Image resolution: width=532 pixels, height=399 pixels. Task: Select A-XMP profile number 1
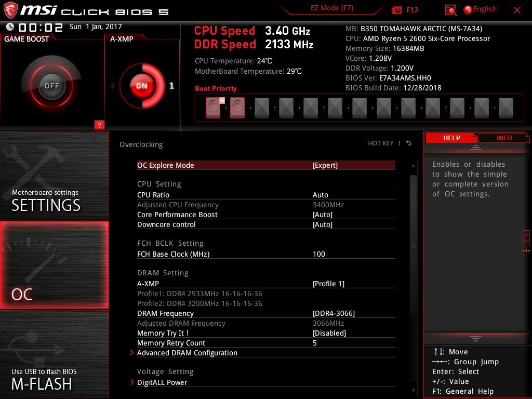[171, 86]
